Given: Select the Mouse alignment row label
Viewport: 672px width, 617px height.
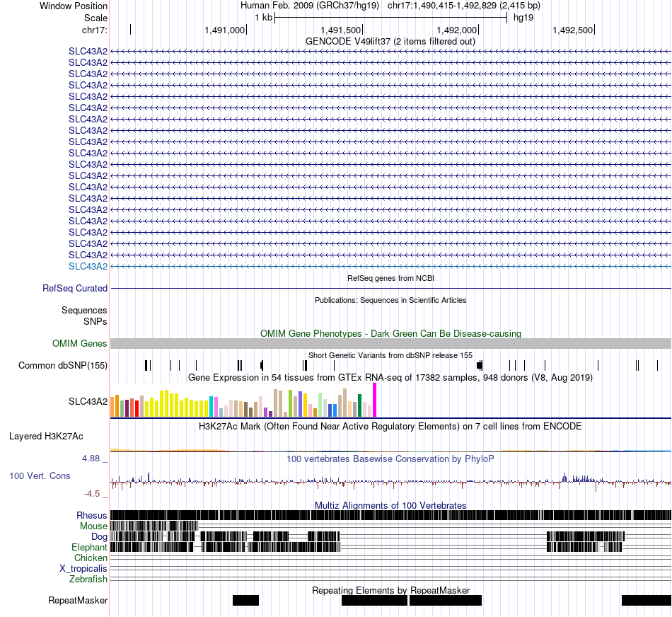Looking at the screenshot, I should (93, 526).
